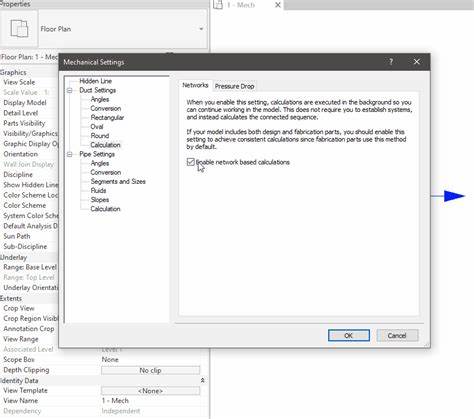Select Hidden Line in settings tree

point(95,81)
